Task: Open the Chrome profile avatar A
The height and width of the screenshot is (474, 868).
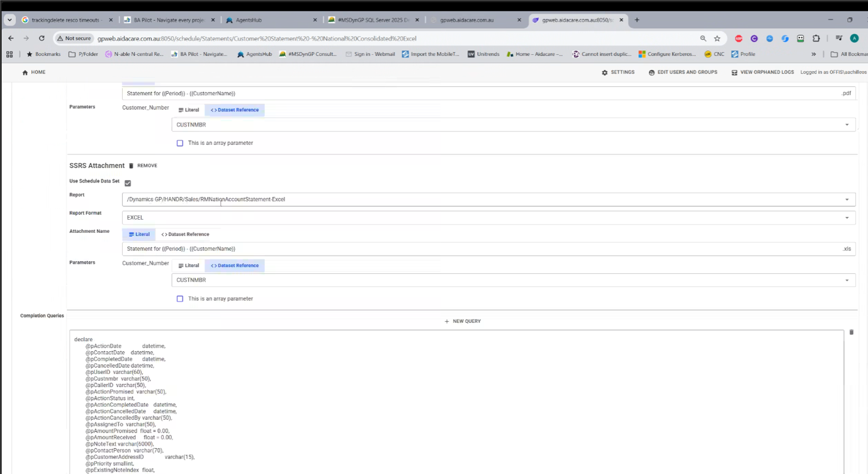Action: pyautogui.click(x=854, y=38)
